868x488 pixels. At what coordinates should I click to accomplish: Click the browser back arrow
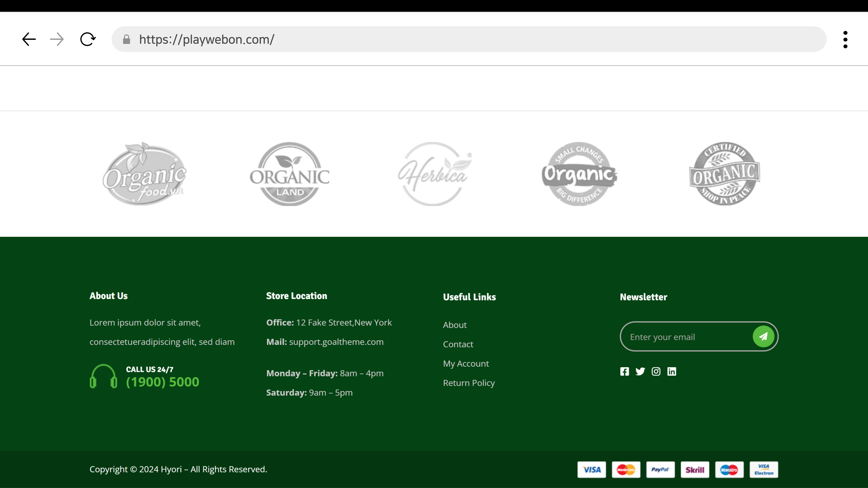[x=29, y=39]
